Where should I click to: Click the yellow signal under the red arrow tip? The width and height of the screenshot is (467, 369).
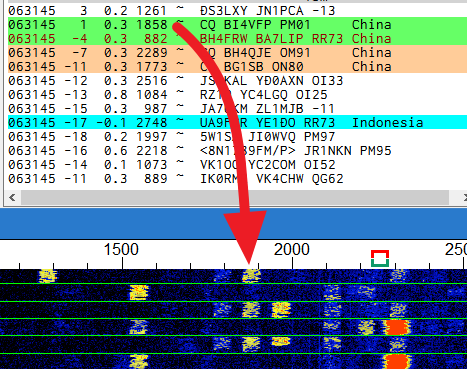coord(251,276)
